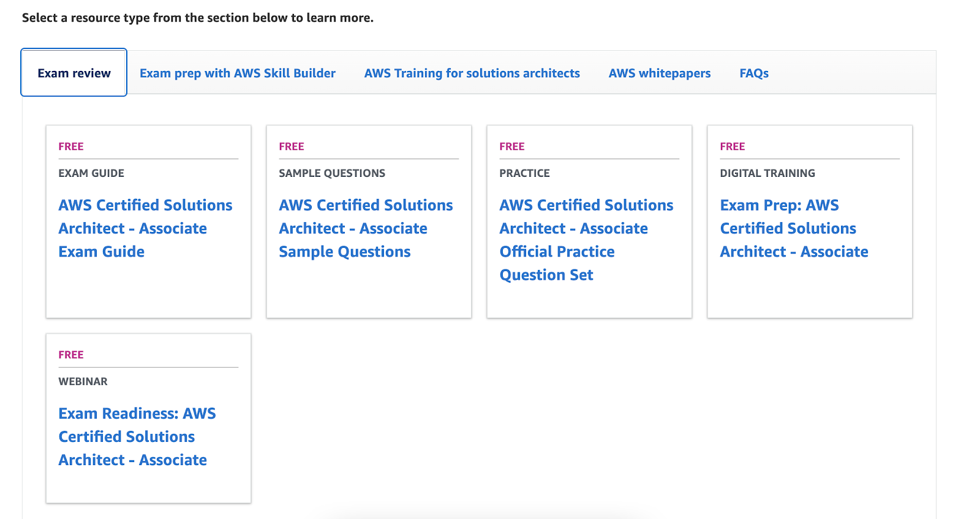Click the PRACTICE label
This screenshot has width=980, height=519.
click(x=524, y=173)
